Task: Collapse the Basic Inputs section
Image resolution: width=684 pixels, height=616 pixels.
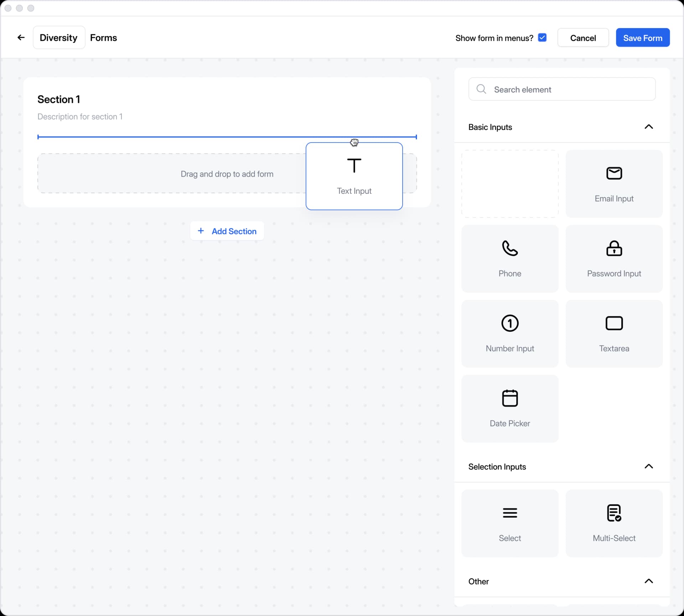Action: pyautogui.click(x=648, y=127)
